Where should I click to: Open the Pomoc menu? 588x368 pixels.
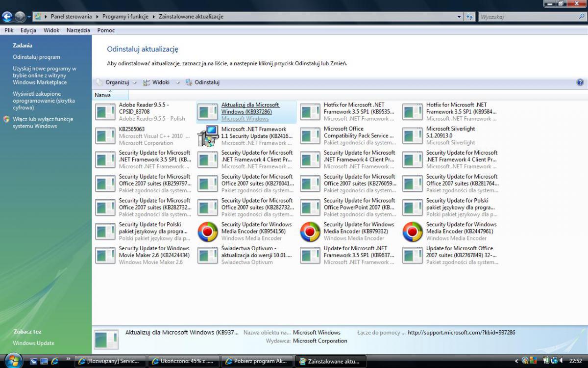(106, 30)
